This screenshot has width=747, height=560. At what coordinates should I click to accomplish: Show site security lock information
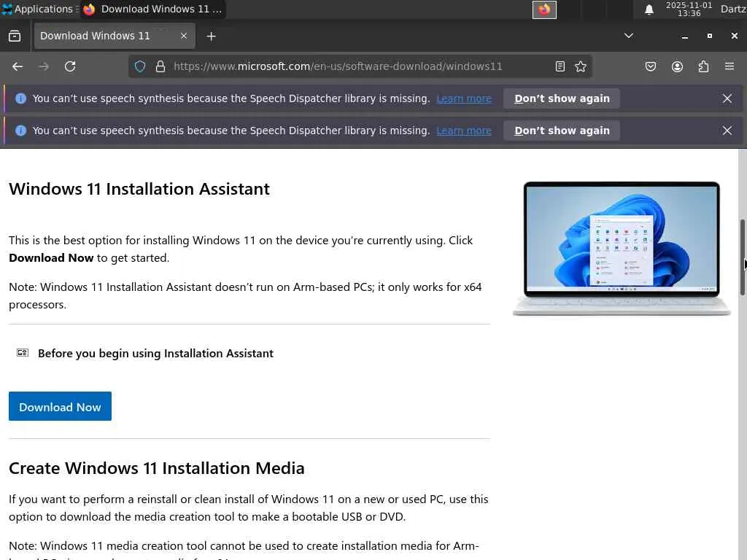160,66
